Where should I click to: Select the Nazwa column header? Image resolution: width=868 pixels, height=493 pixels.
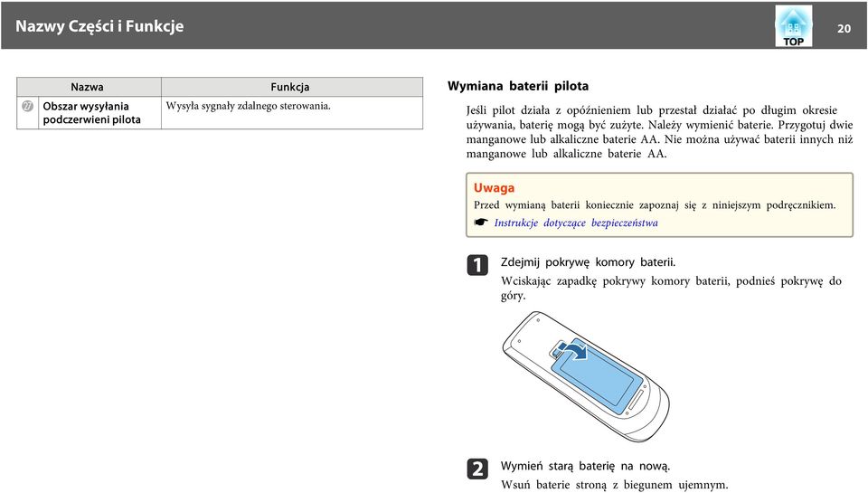(x=89, y=87)
